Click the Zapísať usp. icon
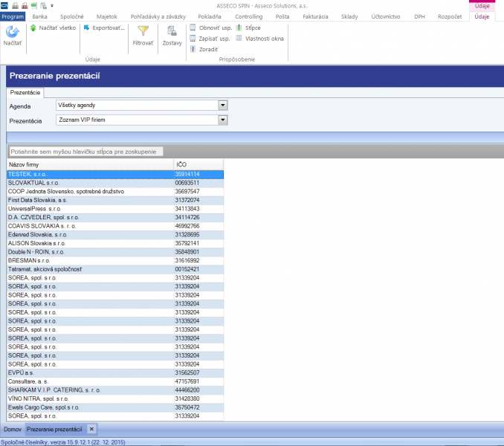504x446 pixels. pos(193,39)
